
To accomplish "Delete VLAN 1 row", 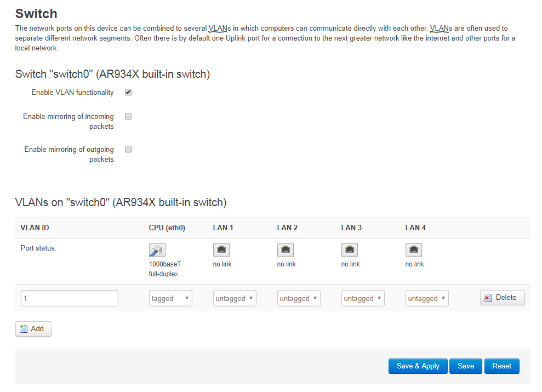I will click(502, 298).
